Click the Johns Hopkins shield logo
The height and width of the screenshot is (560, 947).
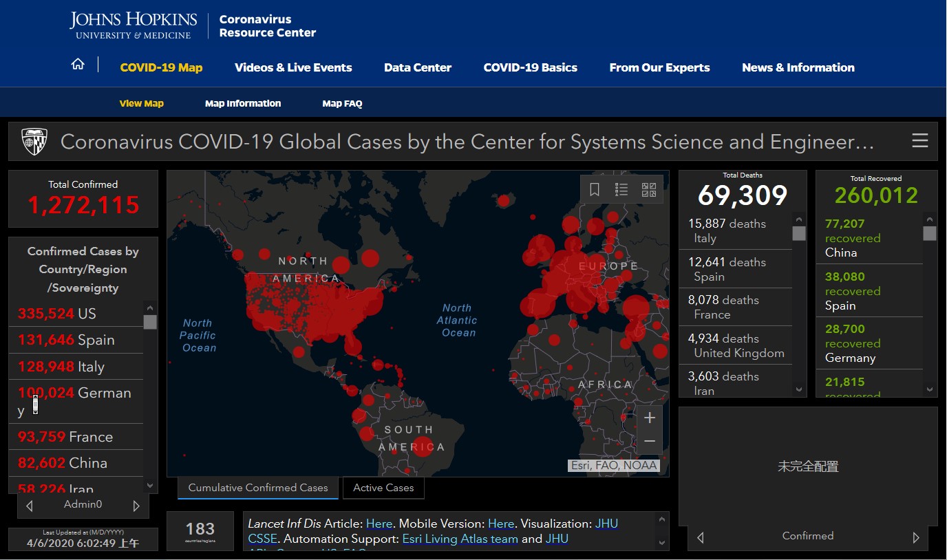coord(34,141)
